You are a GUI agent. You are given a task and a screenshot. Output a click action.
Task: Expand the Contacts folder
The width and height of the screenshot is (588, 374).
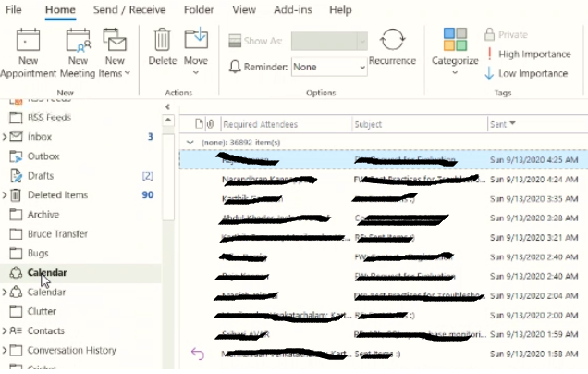(x=4, y=330)
